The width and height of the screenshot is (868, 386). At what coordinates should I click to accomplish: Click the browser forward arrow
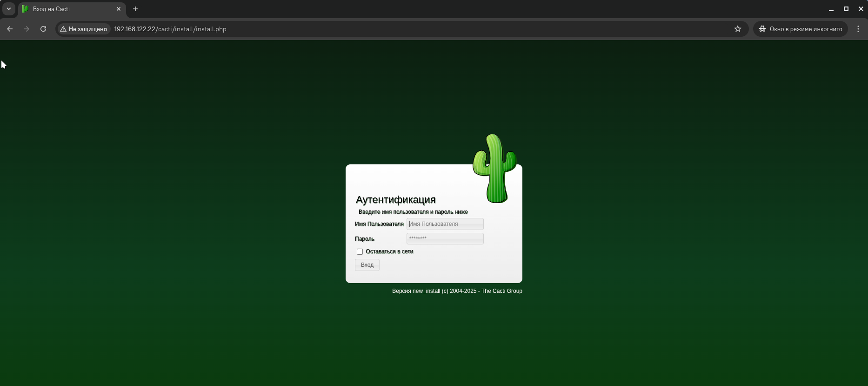[x=27, y=29]
